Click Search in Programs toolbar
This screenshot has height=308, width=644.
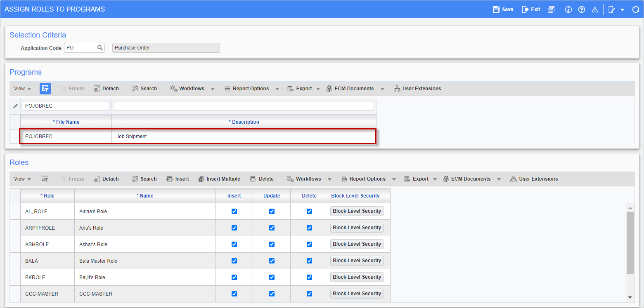[144, 89]
